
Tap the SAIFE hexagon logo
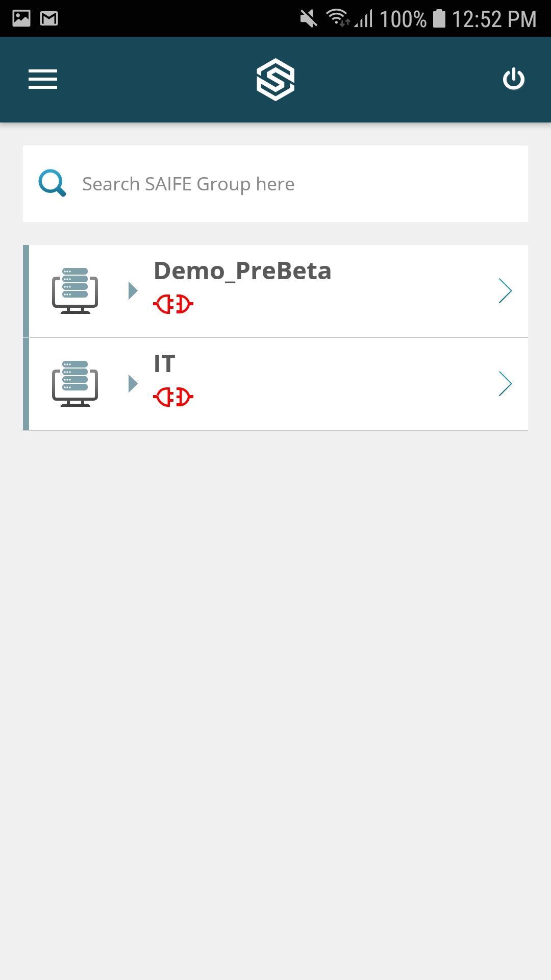(x=275, y=79)
